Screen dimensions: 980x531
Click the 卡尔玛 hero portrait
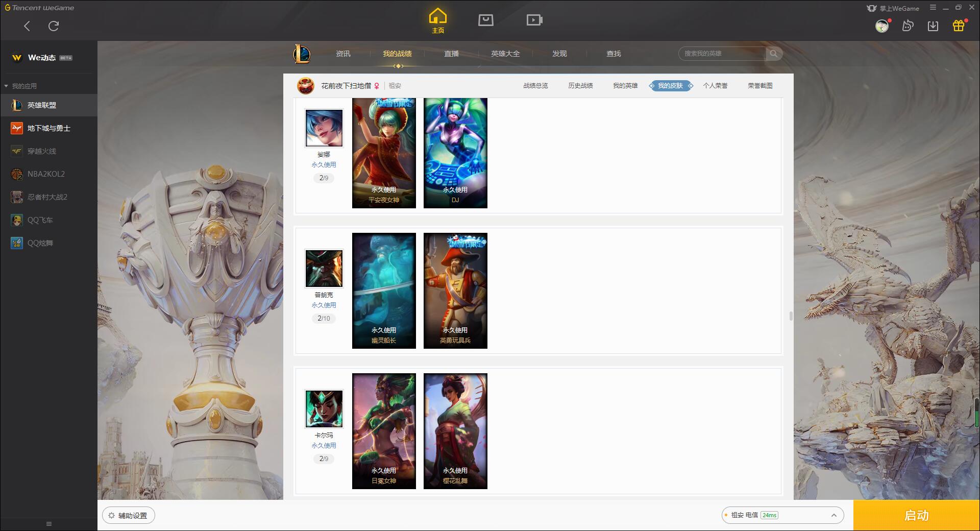pyautogui.click(x=324, y=409)
